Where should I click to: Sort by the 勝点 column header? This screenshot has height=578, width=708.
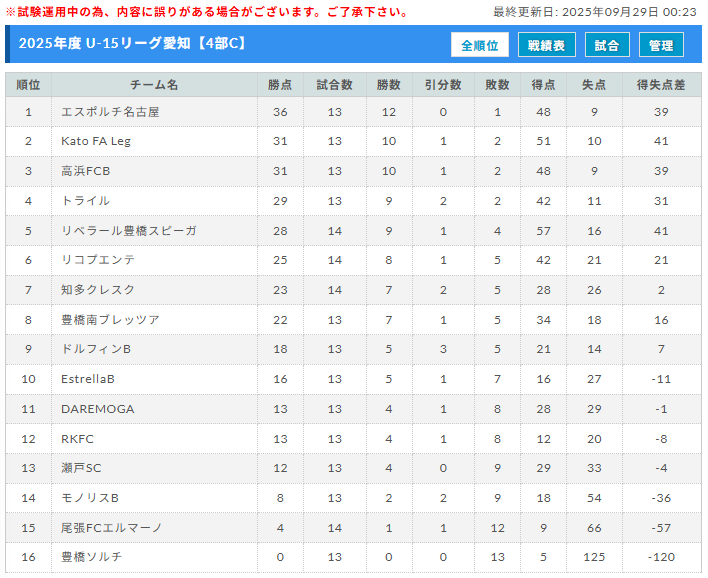coord(280,85)
